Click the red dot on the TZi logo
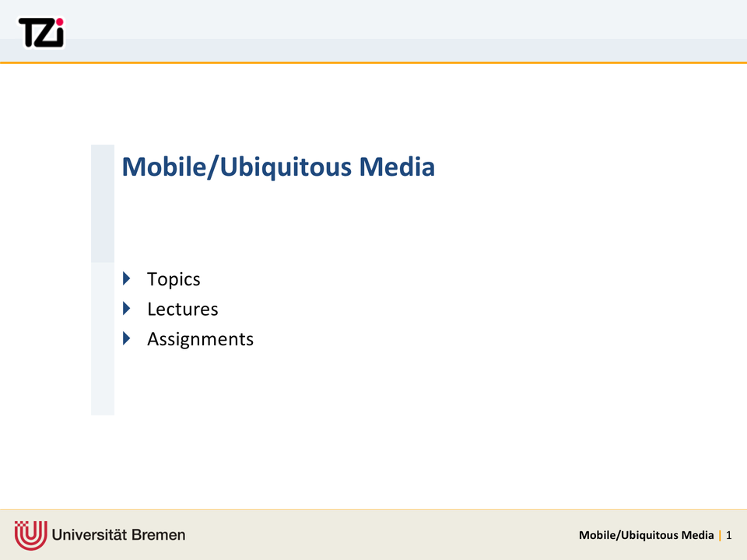The height and width of the screenshot is (560, 747). pyautogui.click(x=59, y=22)
